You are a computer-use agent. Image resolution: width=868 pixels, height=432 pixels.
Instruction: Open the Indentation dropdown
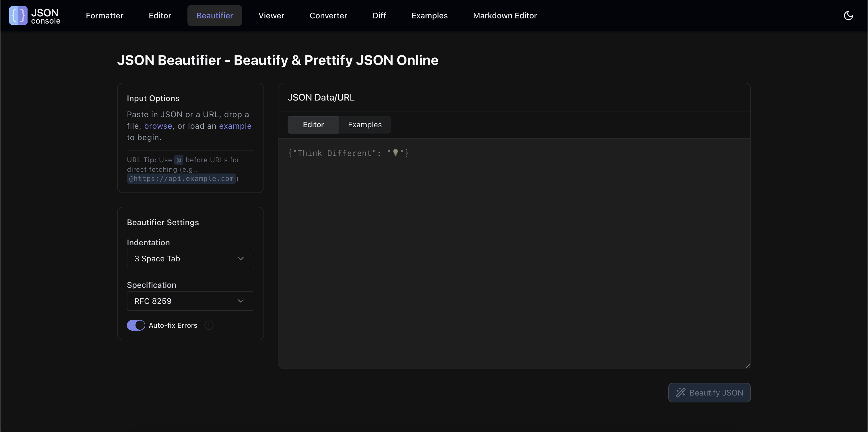coord(190,259)
